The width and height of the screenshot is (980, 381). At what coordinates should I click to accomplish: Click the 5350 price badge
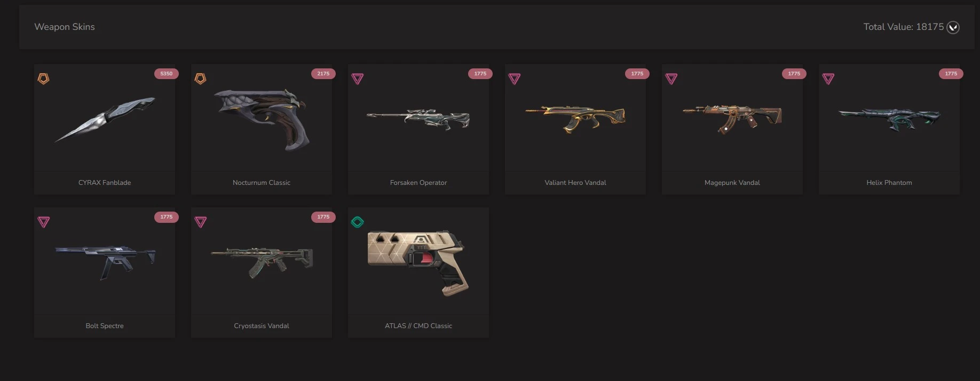coord(167,74)
